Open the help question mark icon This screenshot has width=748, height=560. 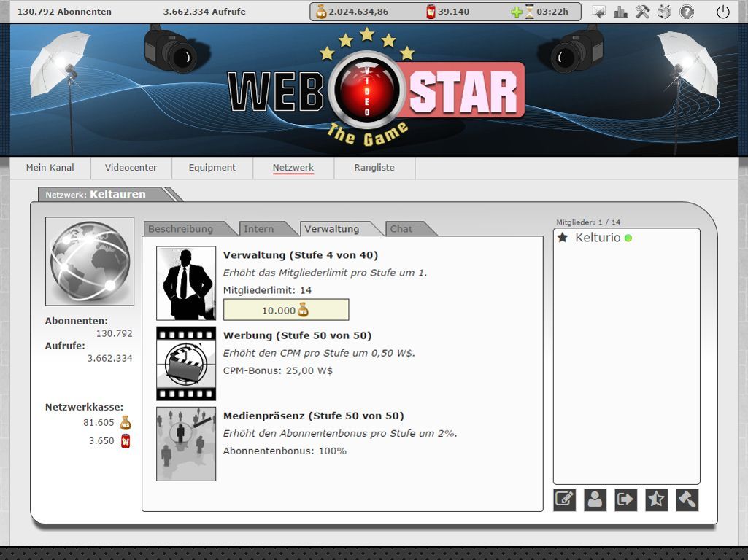click(686, 12)
